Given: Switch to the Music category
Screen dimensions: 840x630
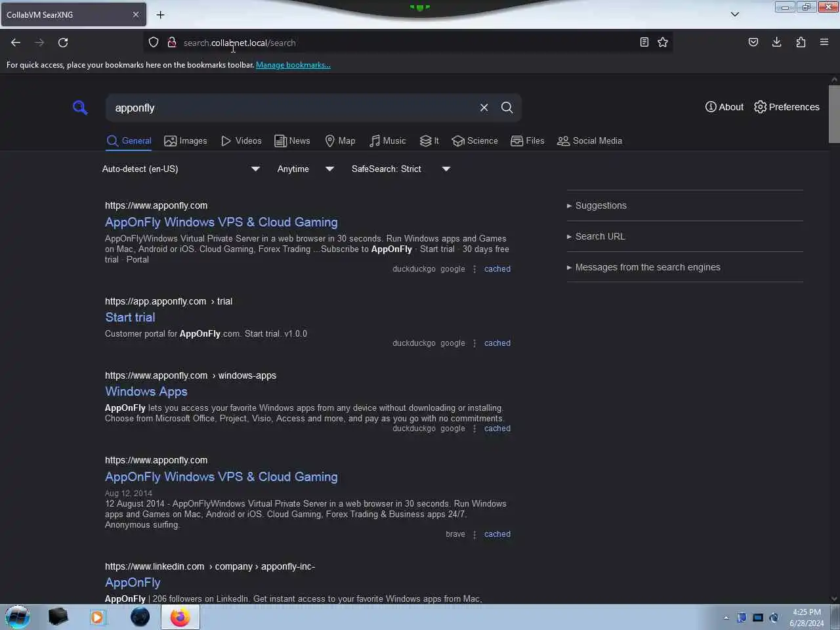Looking at the screenshot, I should click(x=387, y=141).
